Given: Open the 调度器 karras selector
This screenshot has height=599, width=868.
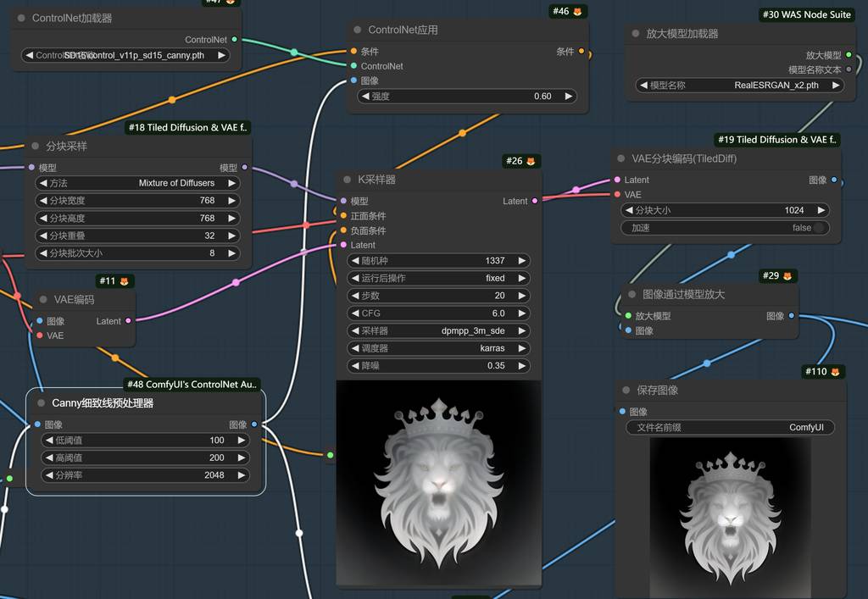Looking at the screenshot, I should [438, 348].
